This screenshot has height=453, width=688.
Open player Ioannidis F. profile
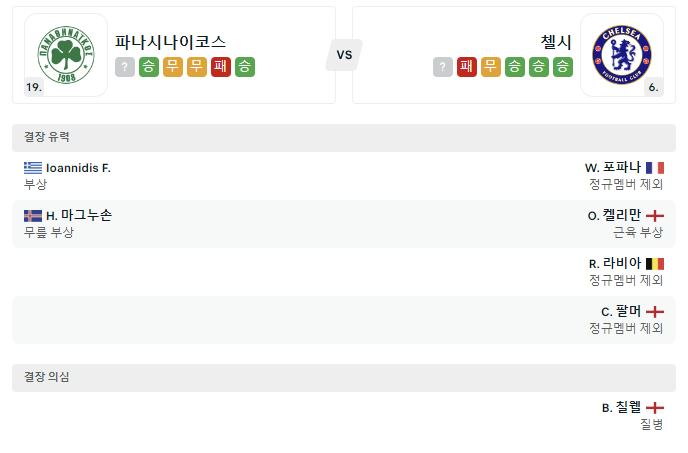tap(78, 168)
